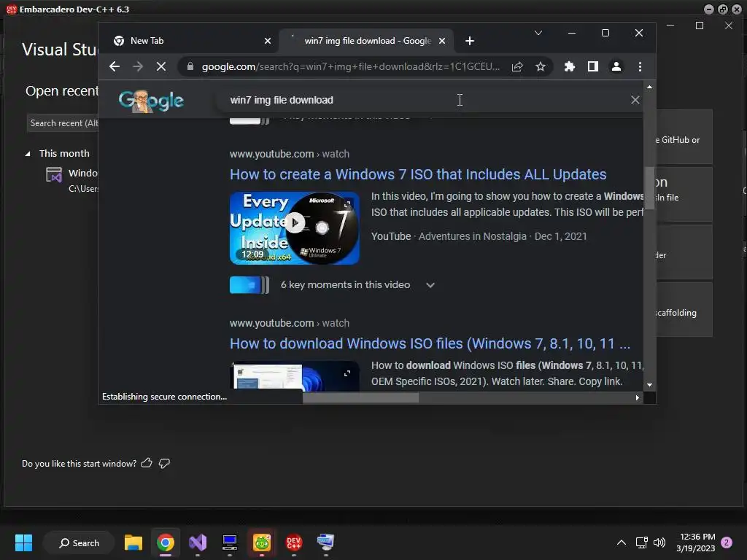The image size is (747, 560).
Task: Open the computer monitor app on taskbar
Action: (x=230, y=542)
